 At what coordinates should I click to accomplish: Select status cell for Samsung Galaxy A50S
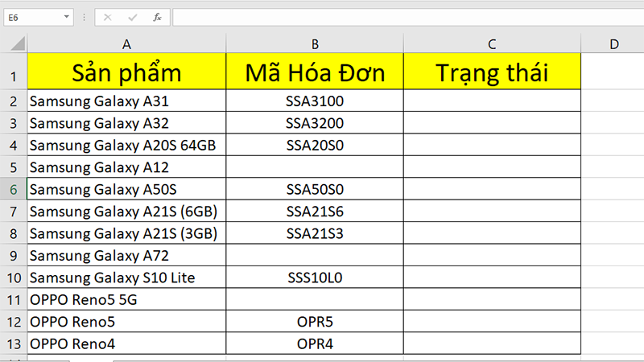(492, 190)
